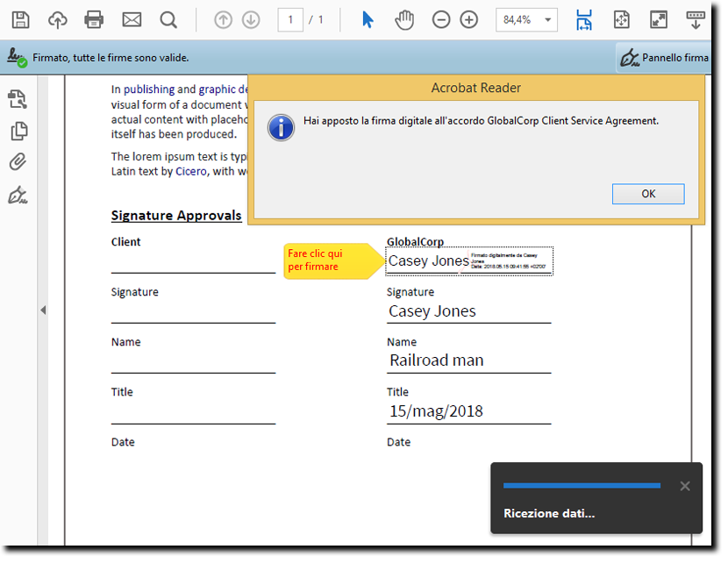Fit page width with scrolling icon
Image resolution: width=728 pixels, height=578 pixels.
click(x=584, y=20)
